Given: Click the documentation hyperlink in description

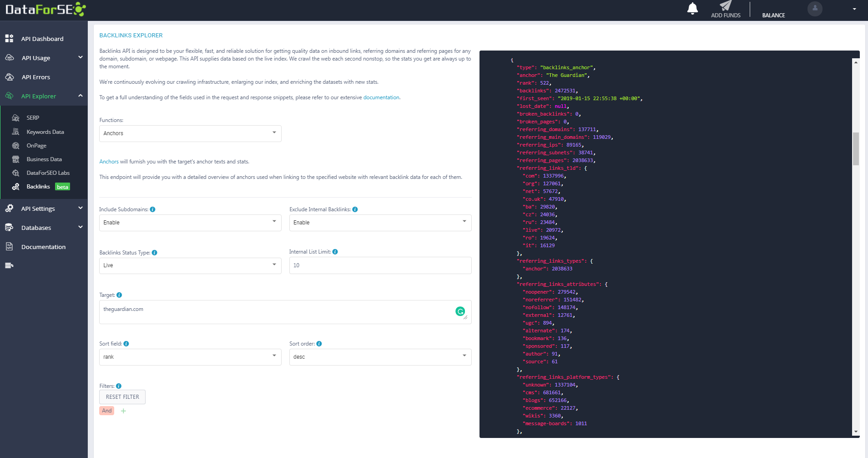Looking at the screenshot, I should point(381,97).
